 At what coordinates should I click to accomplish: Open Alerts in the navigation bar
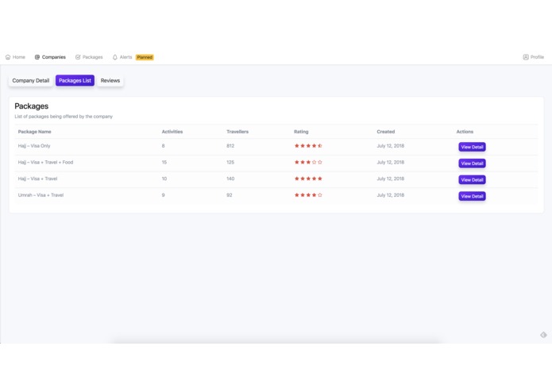[122, 57]
